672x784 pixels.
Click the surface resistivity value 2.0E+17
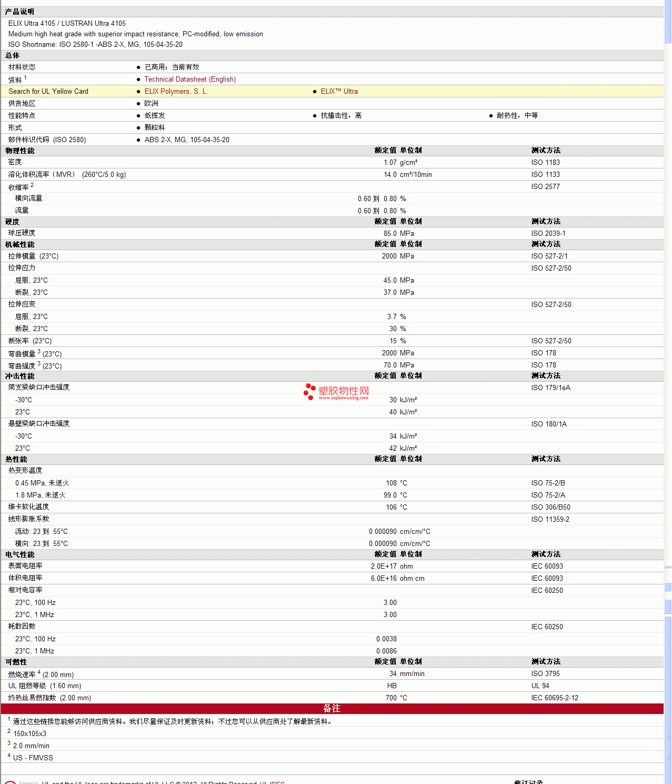tap(384, 566)
